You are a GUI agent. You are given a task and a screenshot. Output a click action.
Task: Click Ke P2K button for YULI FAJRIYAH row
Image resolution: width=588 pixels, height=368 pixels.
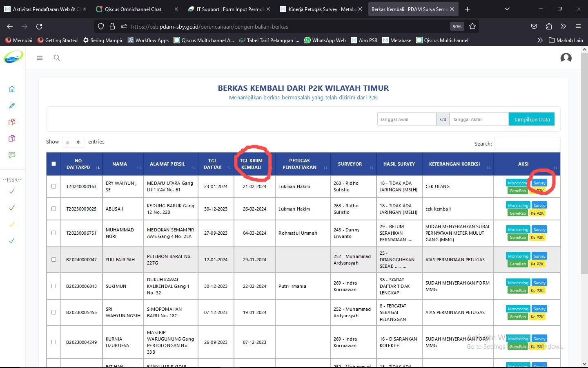537,264
